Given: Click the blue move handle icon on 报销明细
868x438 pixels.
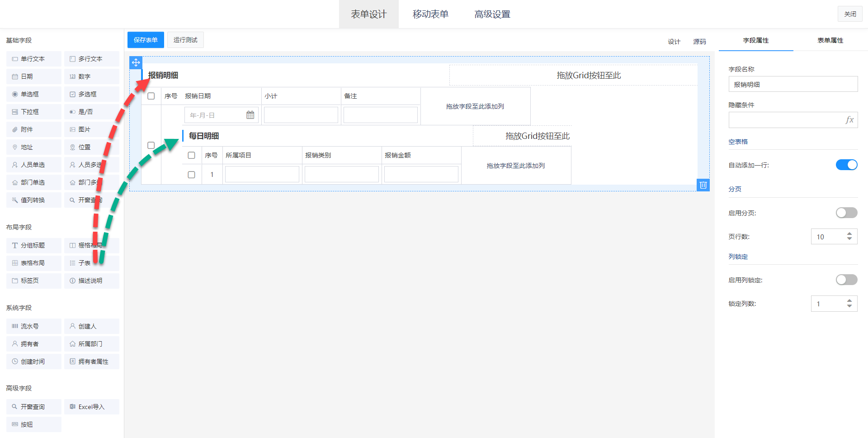Looking at the screenshot, I should 136,62.
